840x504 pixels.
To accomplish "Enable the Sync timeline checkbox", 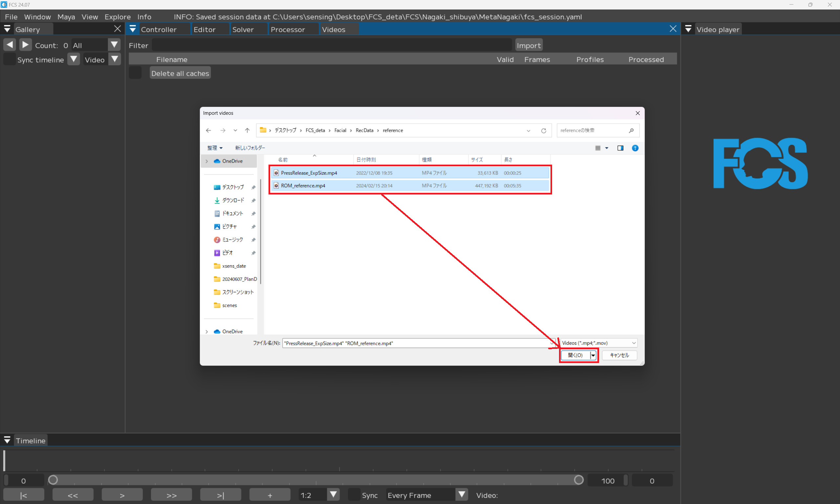I will [10, 59].
